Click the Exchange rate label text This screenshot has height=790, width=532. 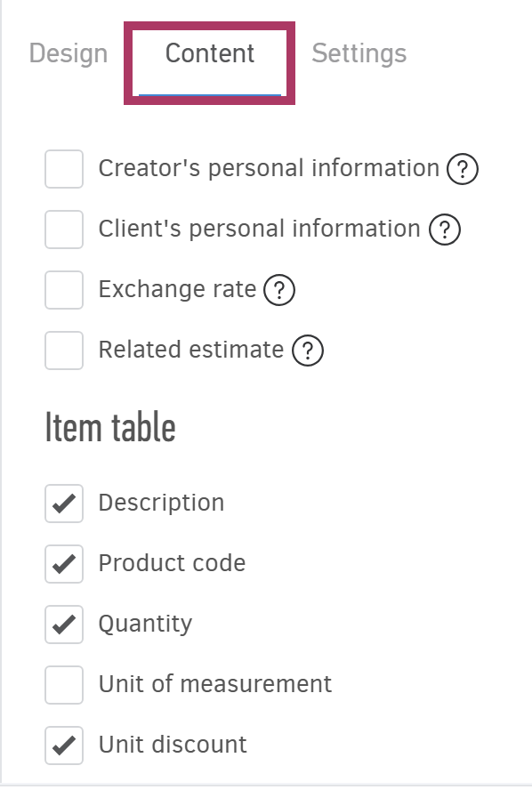[174, 289]
